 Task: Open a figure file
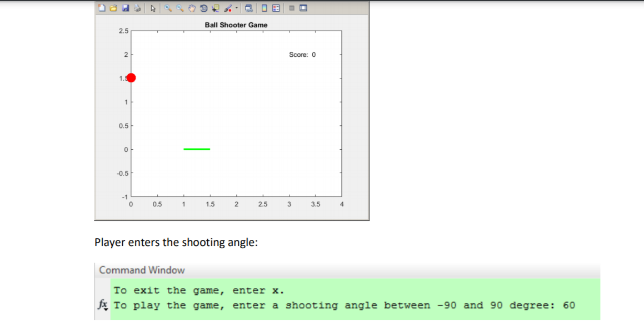pos(114,7)
